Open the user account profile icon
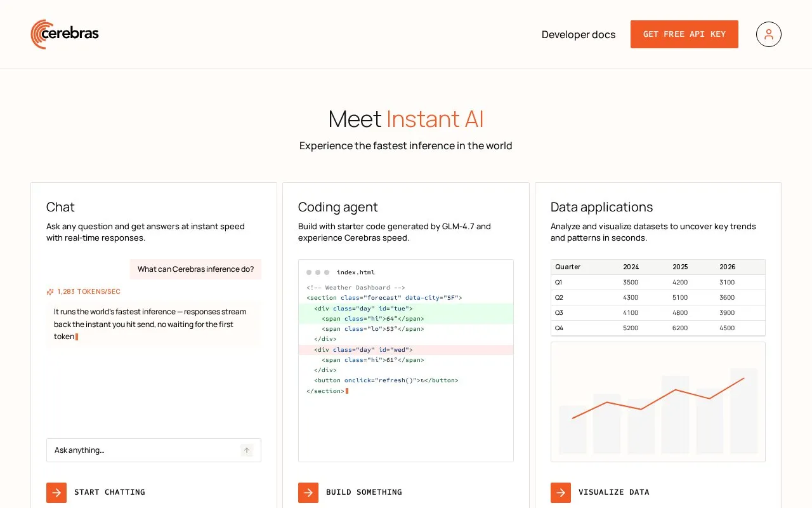 768,34
